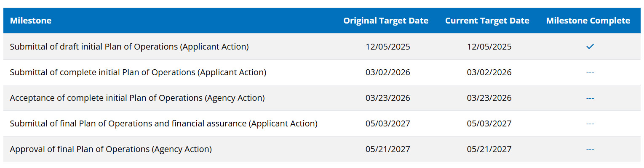Screen dimensions: 644x168
Task: Click Original Target Date 12/05/2025 cell
Action: tap(387, 47)
